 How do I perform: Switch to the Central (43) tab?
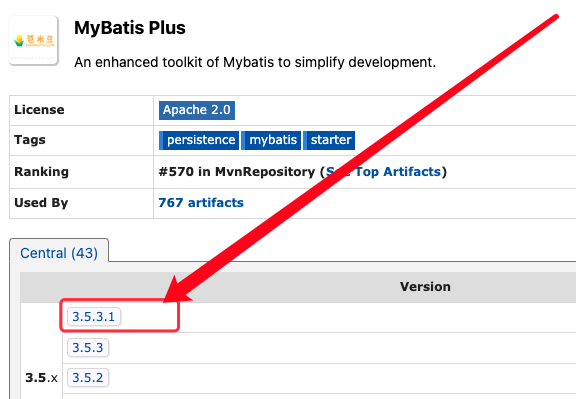coord(59,253)
